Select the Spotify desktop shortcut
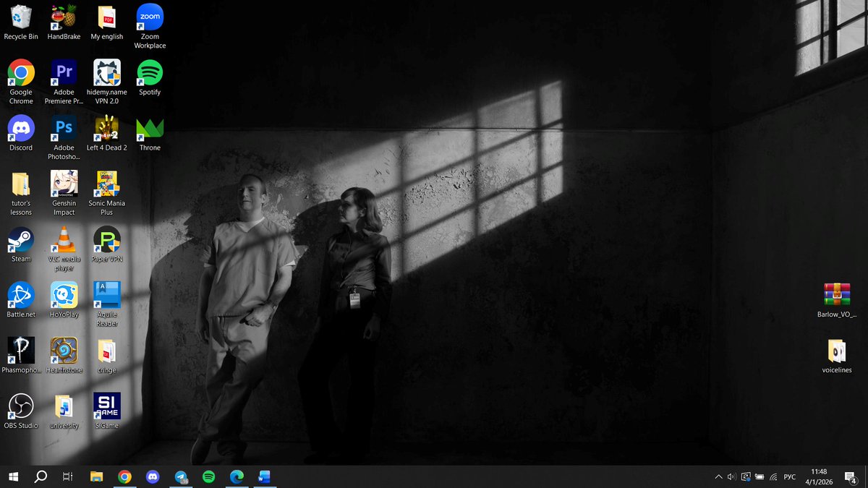Viewport: 868px width, 488px height. coord(150,78)
